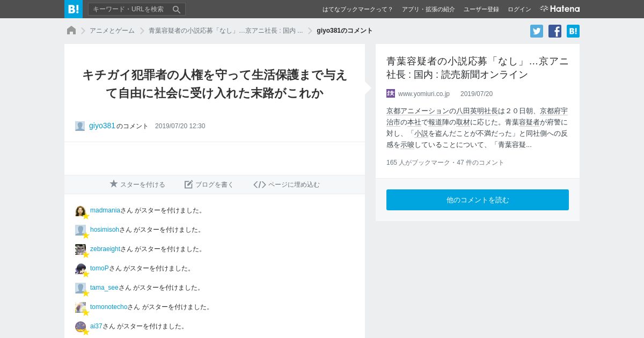
Task: Open article title 青葉容疑者の小説応募 in sidebar
Action: pyautogui.click(x=478, y=68)
